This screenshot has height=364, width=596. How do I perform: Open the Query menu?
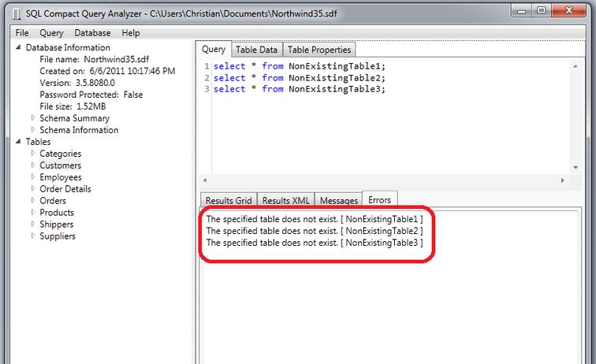click(51, 33)
